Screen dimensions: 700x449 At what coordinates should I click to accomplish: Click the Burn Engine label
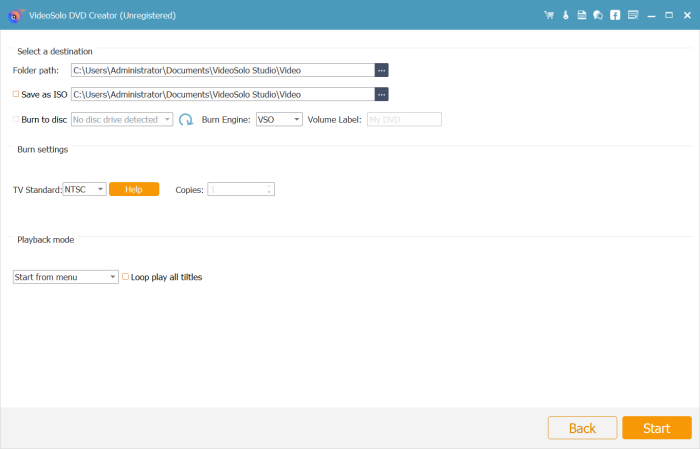(x=226, y=120)
